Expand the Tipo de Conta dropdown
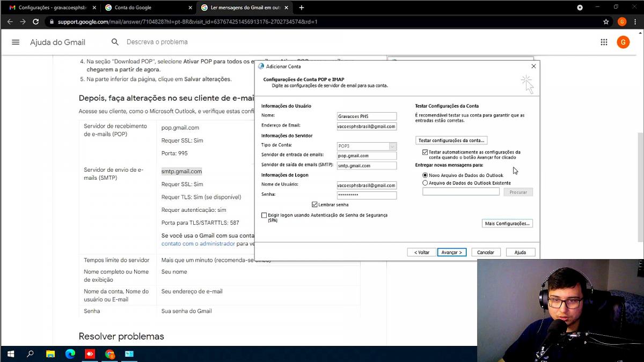Image resolution: width=644 pixels, height=362 pixels. (x=392, y=146)
